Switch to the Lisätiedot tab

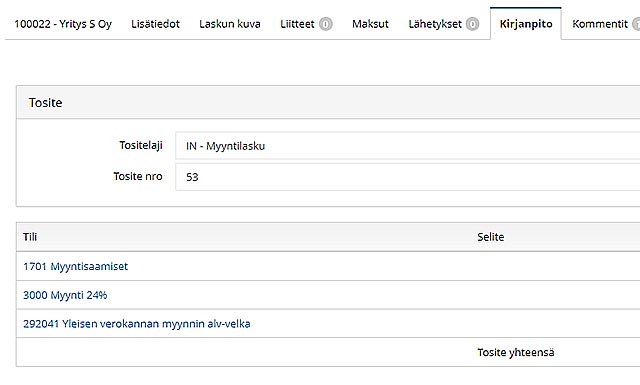pos(155,24)
